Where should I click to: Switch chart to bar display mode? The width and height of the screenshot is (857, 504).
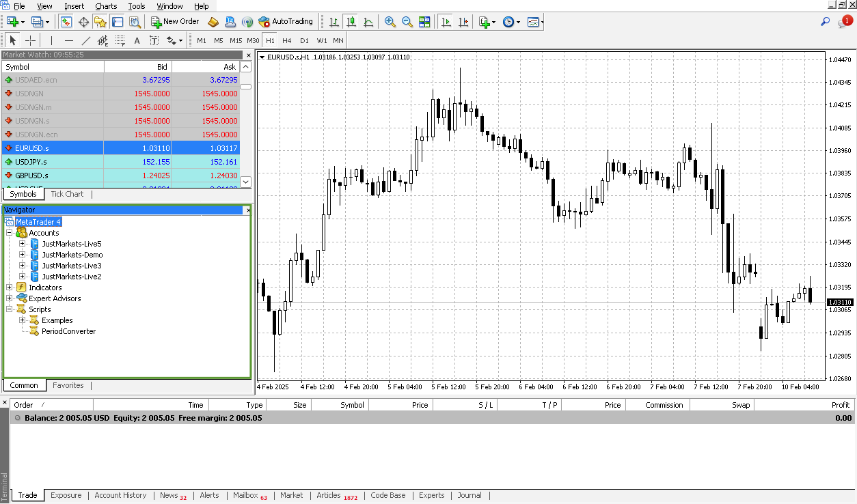coord(336,21)
